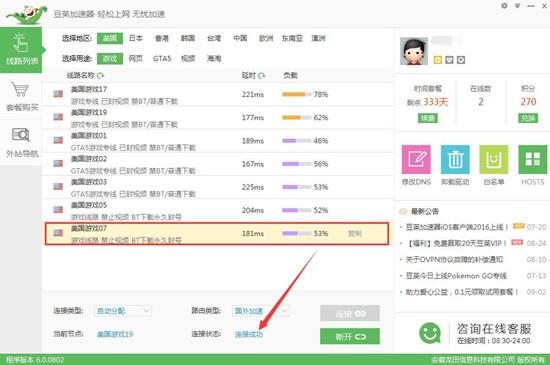Click the green smiley customer service icon
Viewport: 550px width, 365px height.
coord(430,333)
